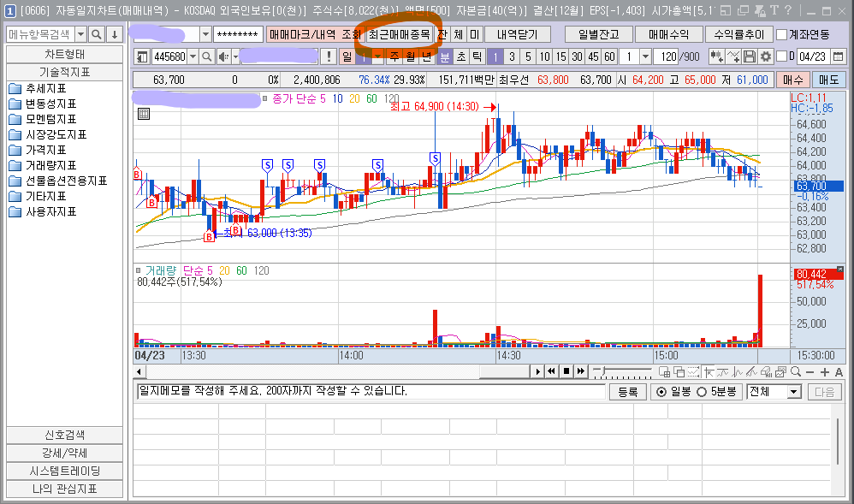
Task: Click the speaker sound icon in toolbar
Action: (x=223, y=56)
